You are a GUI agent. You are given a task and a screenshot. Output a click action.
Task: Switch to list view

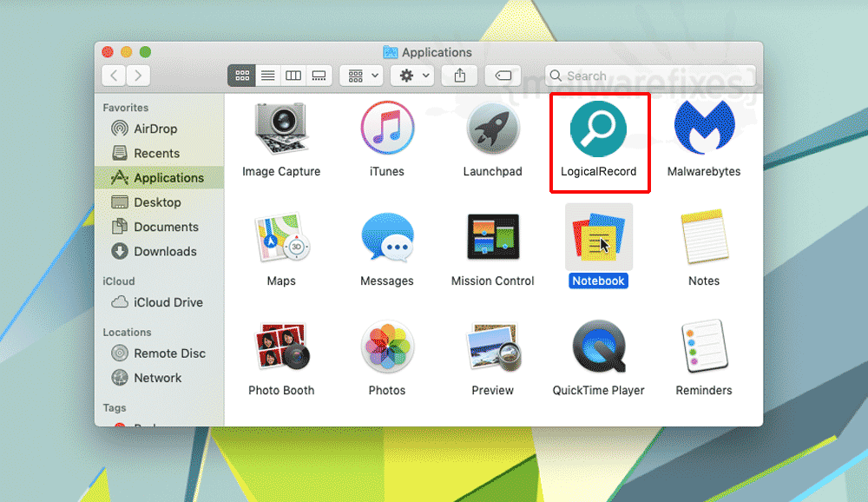pyautogui.click(x=268, y=76)
